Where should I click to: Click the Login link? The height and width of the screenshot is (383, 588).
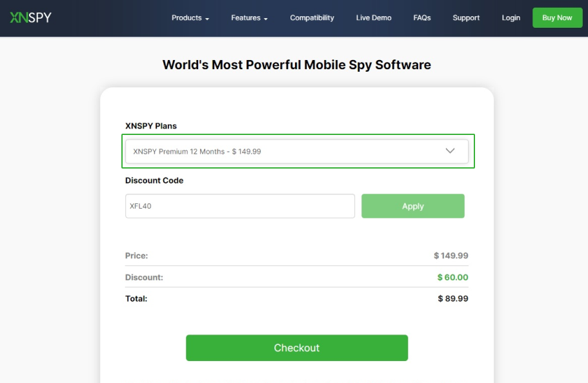511,18
